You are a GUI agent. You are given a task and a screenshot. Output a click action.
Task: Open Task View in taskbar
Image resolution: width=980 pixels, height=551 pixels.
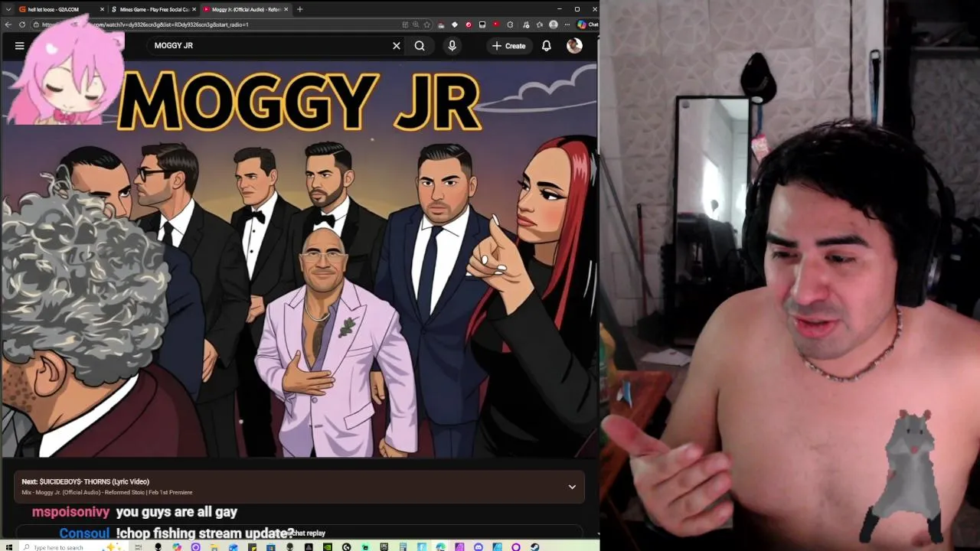(x=139, y=546)
